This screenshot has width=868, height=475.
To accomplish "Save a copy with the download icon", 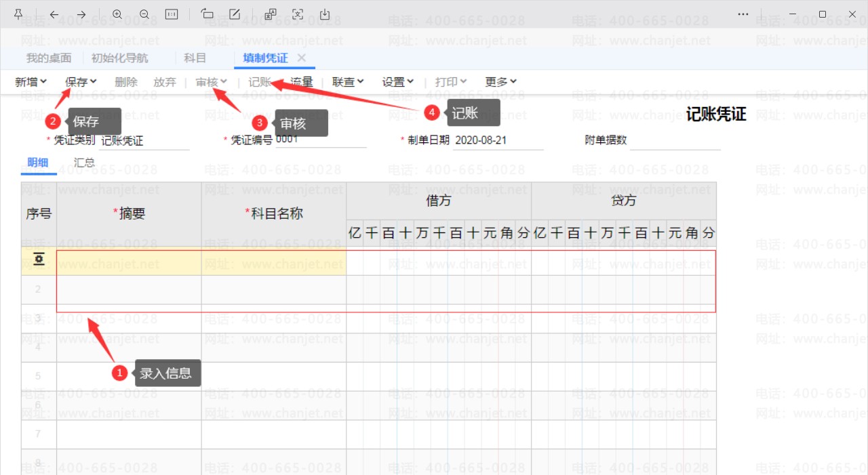I will (325, 14).
